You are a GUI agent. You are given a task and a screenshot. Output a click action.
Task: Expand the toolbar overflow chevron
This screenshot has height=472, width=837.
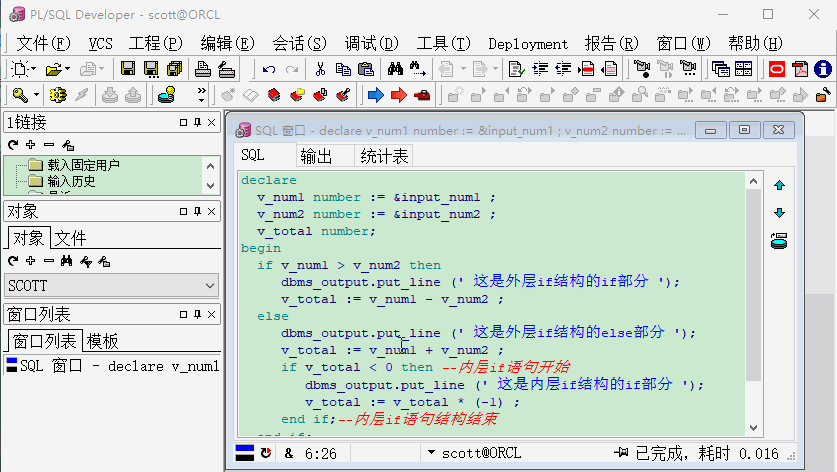(201, 95)
